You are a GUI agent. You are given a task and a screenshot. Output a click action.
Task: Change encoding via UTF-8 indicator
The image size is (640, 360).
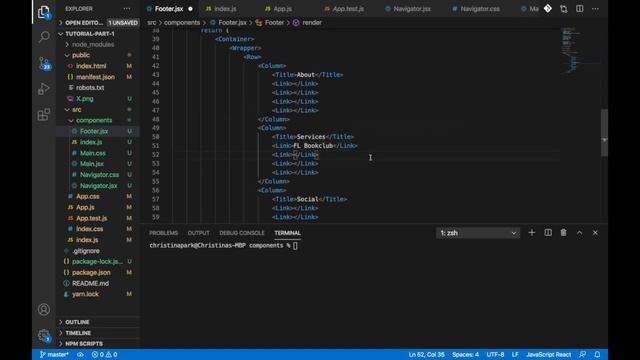pos(495,354)
